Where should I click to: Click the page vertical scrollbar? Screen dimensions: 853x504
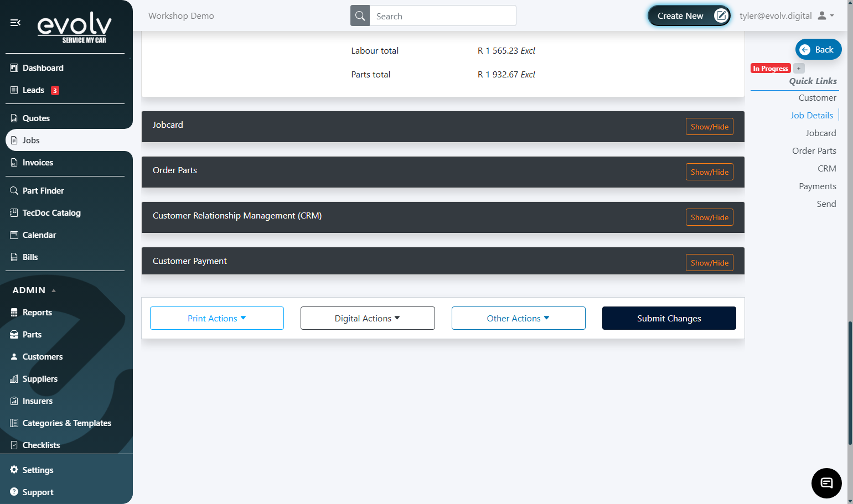[850, 382]
